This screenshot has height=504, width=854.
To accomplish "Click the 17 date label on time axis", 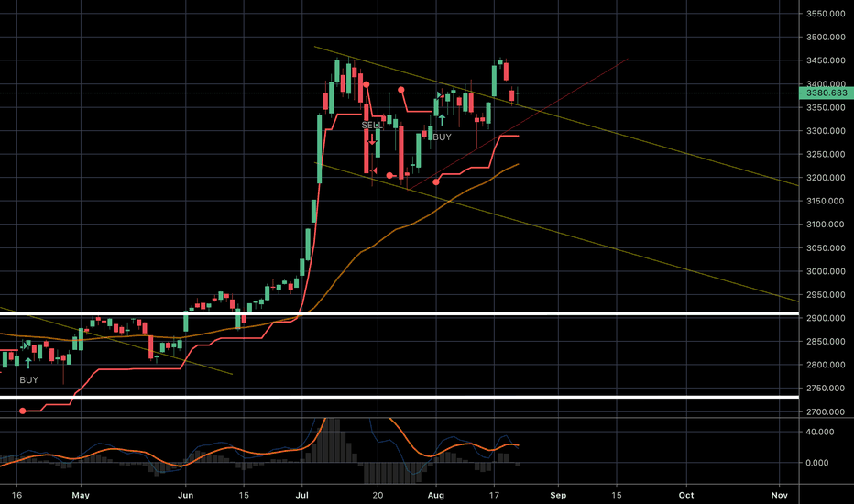I will pyautogui.click(x=494, y=495).
